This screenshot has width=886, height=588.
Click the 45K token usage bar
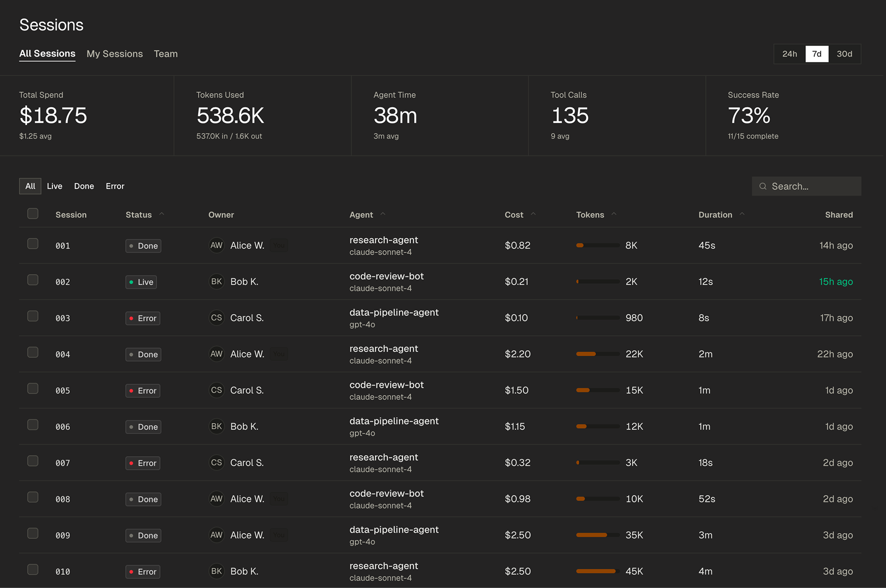(x=598, y=571)
